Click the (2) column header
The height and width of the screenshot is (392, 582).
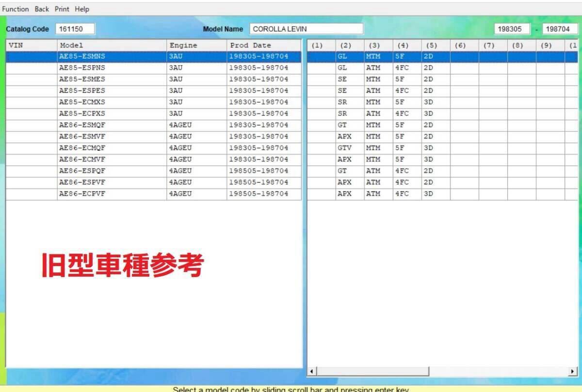click(350, 45)
